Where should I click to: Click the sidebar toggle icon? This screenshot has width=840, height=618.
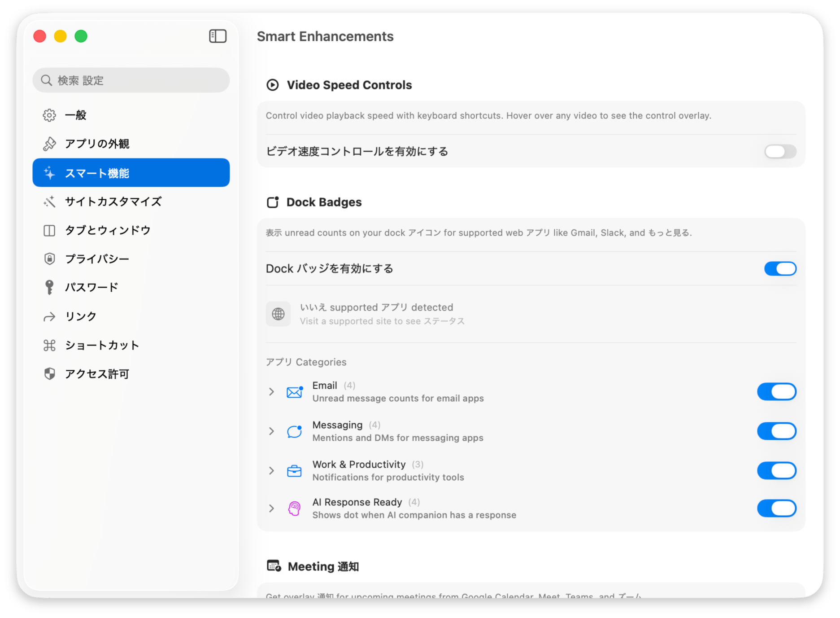tap(218, 36)
